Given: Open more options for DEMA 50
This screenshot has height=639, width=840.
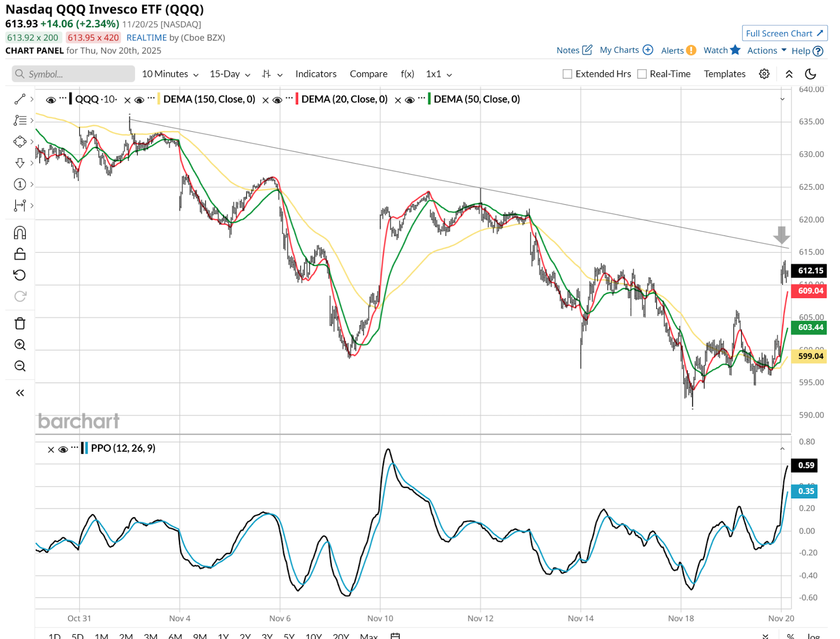Looking at the screenshot, I should pos(422,99).
